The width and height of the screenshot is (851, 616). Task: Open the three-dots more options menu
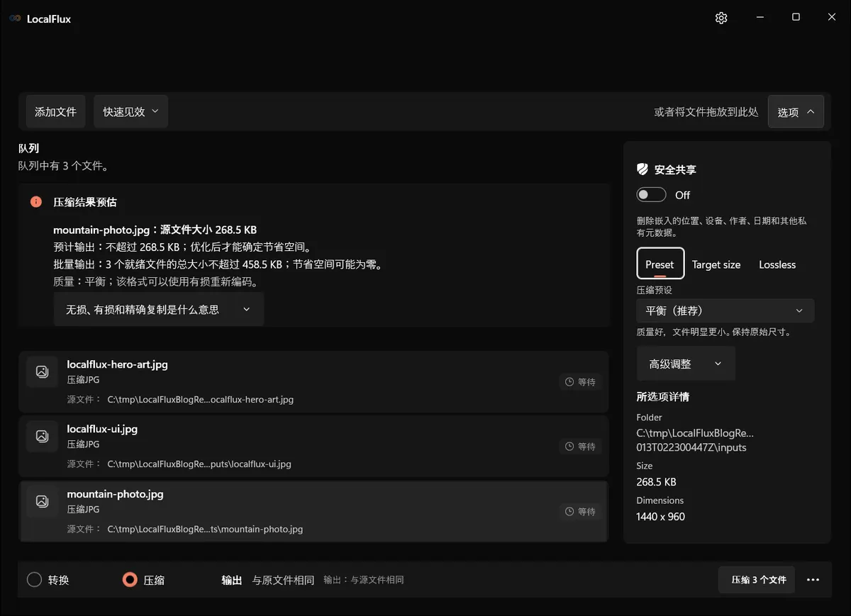point(813,580)
